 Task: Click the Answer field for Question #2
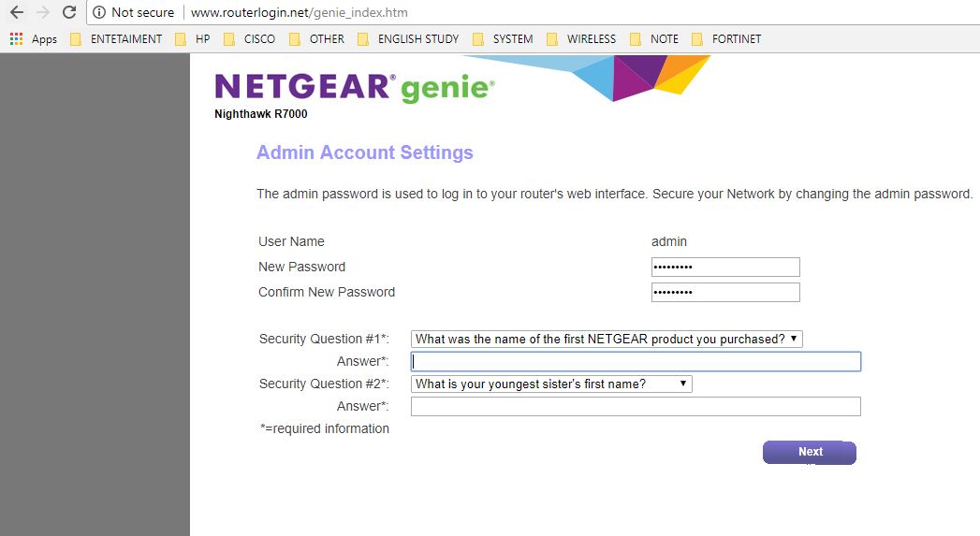point(636,406)
